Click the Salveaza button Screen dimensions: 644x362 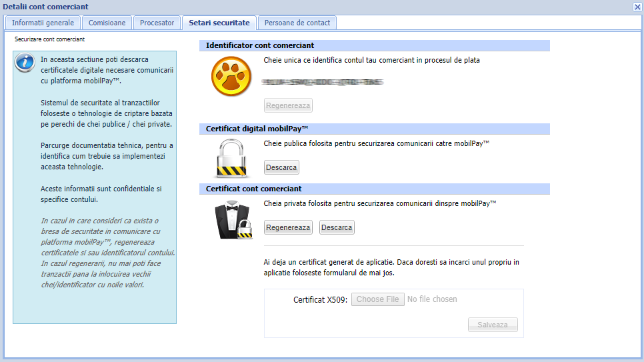(x=492, y=325)
